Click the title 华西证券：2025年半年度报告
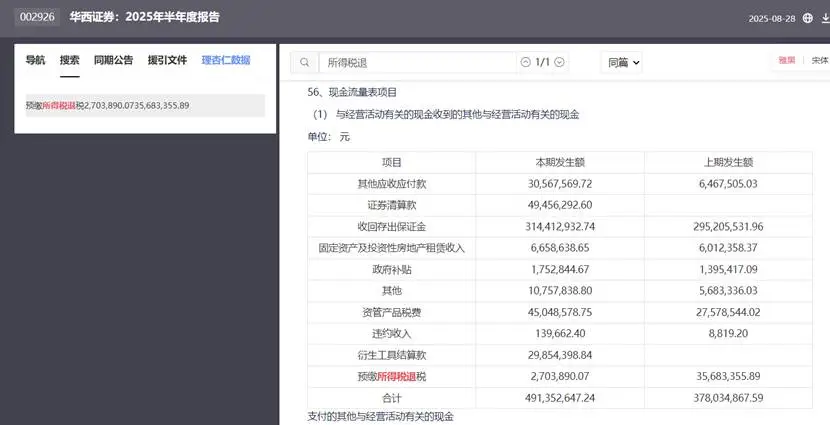The height and width of the screenshot is (425, 830). (145, 17)
